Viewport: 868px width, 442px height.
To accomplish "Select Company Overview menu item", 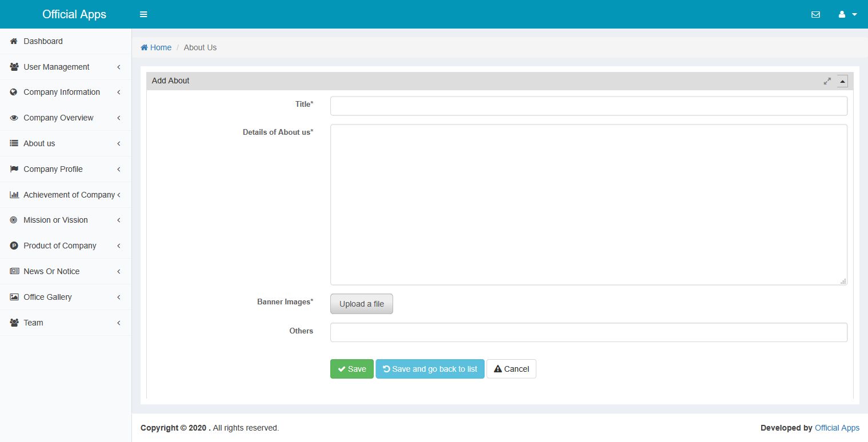I will tap(66, 118).
